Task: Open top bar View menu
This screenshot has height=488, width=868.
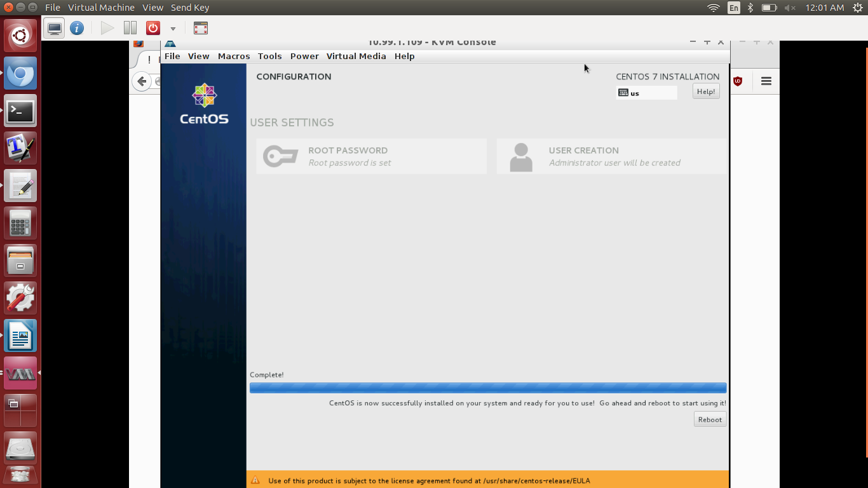Action: tap(153, 8)
